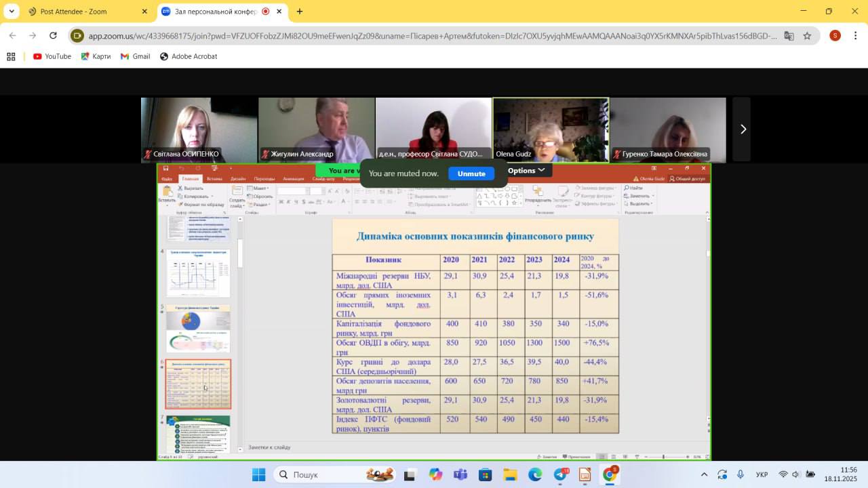The height and width of the screenshot is (488, 868).
Task: Open the Chrome tab search dropdown
Action: tap(12, 12)
